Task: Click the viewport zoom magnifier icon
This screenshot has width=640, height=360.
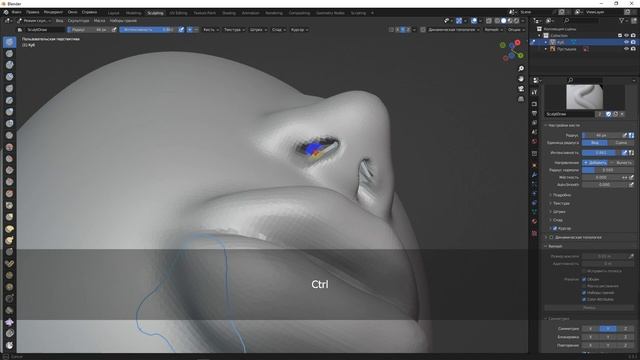Action: [x=521, y=69]
